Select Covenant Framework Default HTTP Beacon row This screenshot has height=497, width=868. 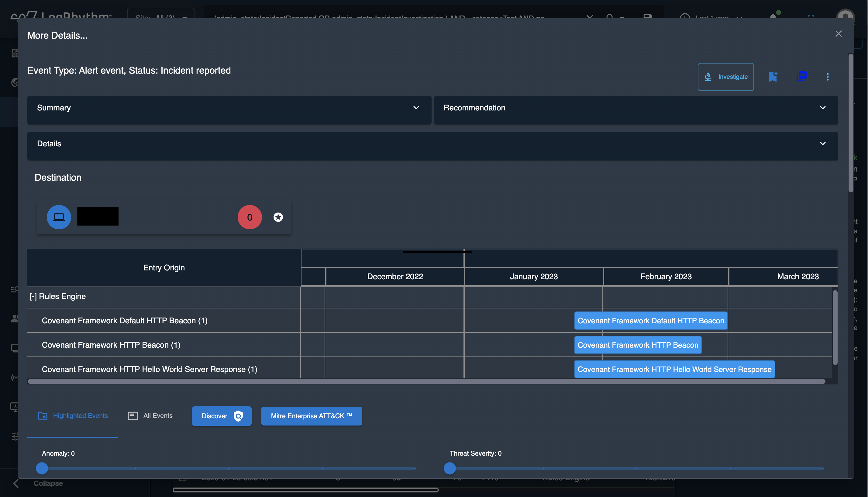coord(125,321)
